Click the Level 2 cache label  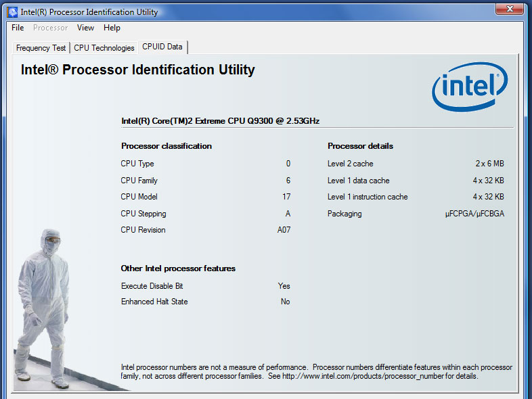point(351,164)
